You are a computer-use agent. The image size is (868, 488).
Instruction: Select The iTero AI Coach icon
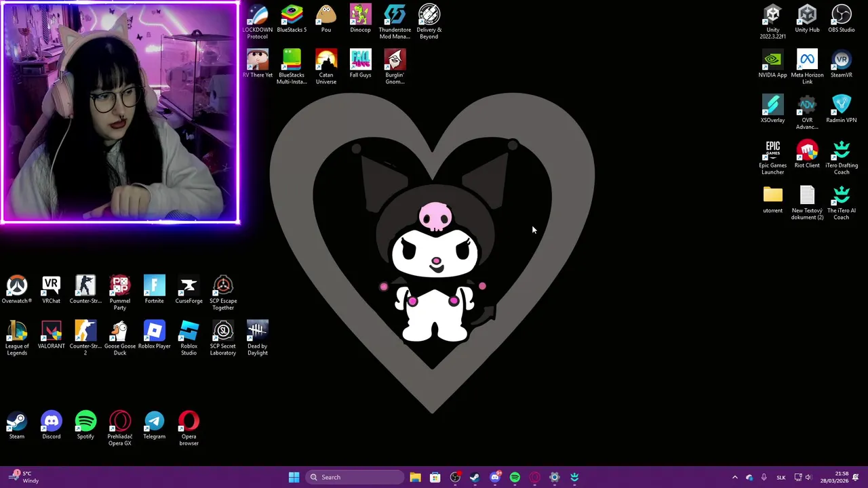coord(842,203)
